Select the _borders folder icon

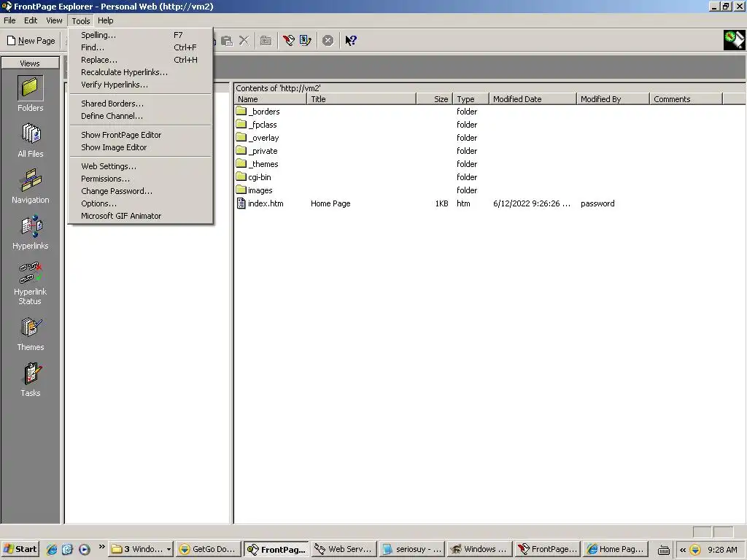click(x=241, y=111)
